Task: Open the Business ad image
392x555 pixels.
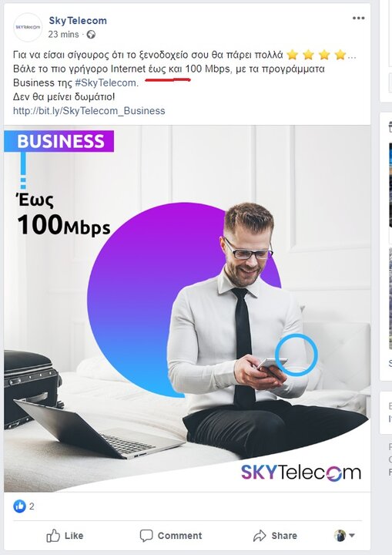Action: (187, 308)
